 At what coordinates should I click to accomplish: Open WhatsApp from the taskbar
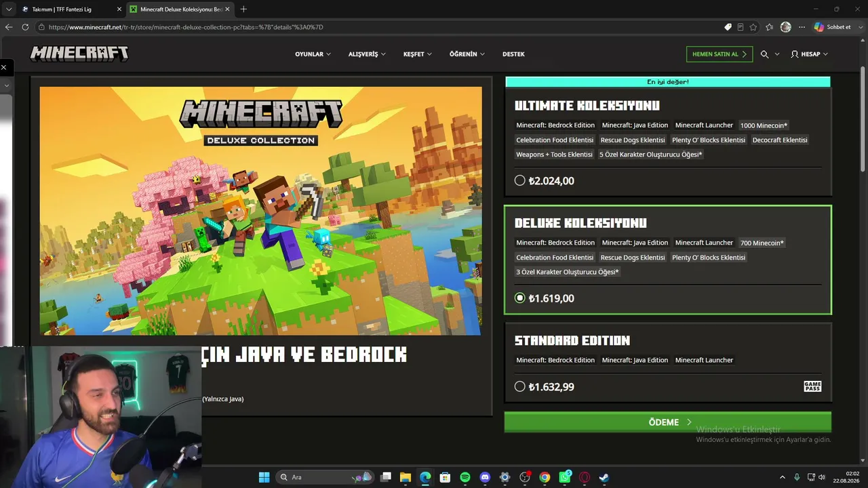(564, 477)
